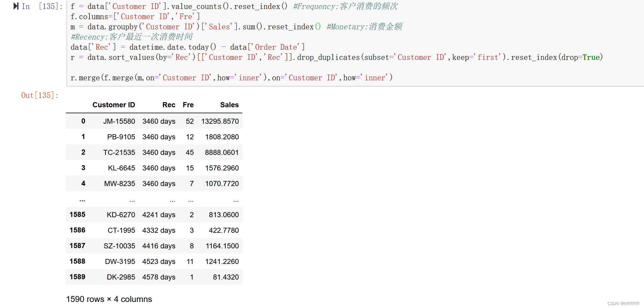The height and width of the screenshot is (308, 644).
Task: Click the 1590 rows × 4 columns summary
Action: pos(109,299)
